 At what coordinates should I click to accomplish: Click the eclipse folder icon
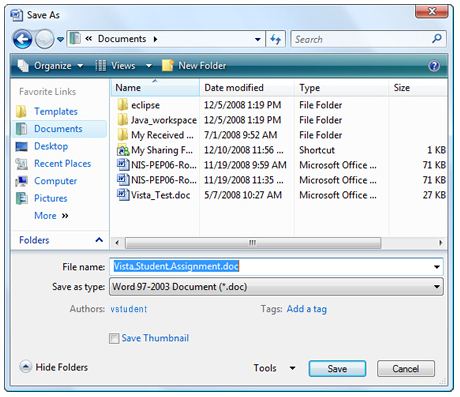tap(123, 105)
